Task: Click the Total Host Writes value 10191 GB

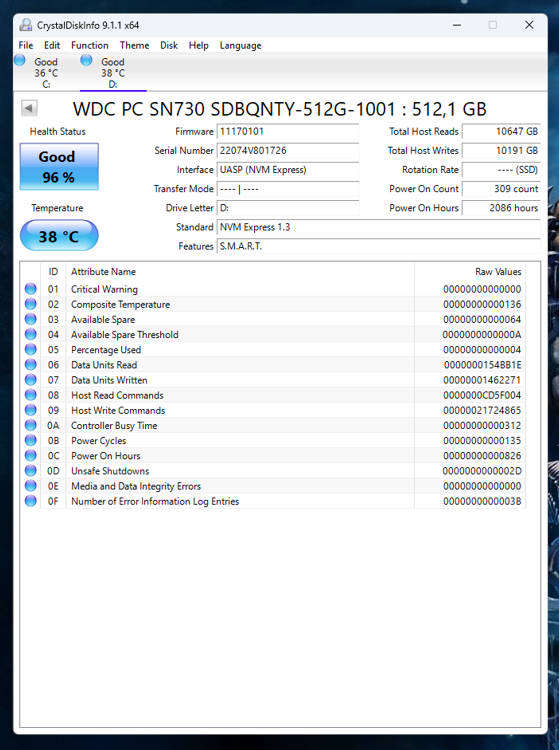Action: [501, 151]
